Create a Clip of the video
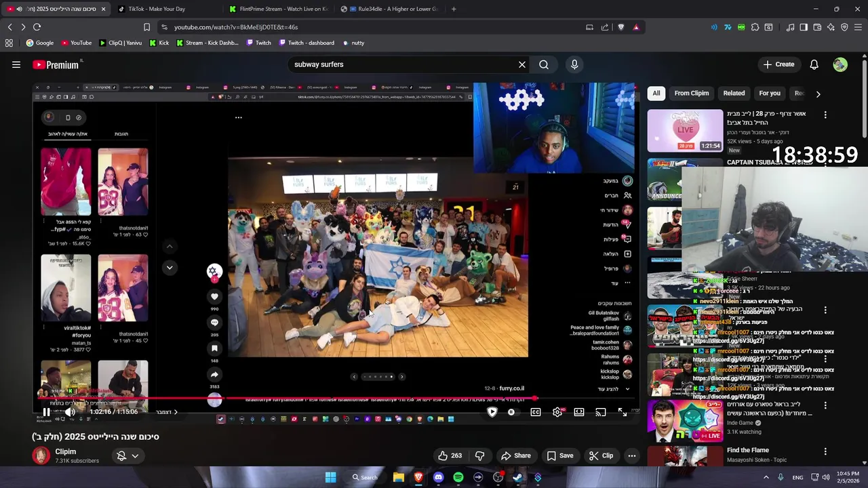Image resolution: width=868 pixels, height=488 pixels. pos(601,455)
